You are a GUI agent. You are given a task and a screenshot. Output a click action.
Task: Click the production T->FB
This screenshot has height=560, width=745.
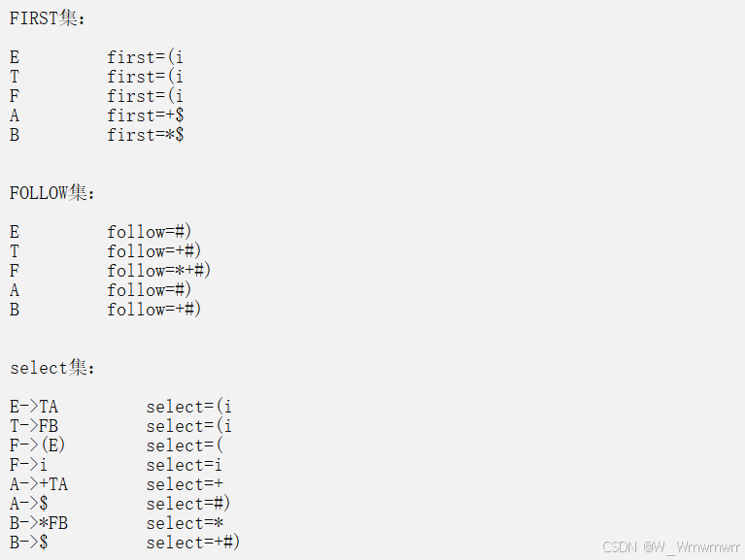point(34,426)
